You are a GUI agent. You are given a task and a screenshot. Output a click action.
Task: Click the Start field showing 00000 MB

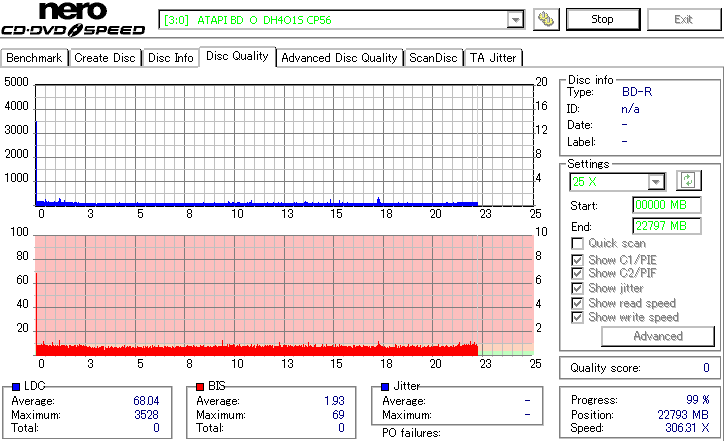click(667, 205)
